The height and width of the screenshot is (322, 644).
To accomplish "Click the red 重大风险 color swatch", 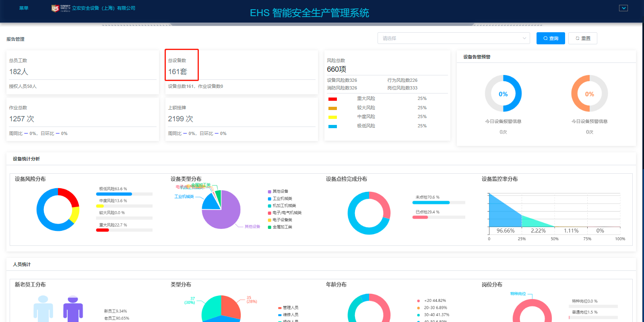I will click(332, 99).
